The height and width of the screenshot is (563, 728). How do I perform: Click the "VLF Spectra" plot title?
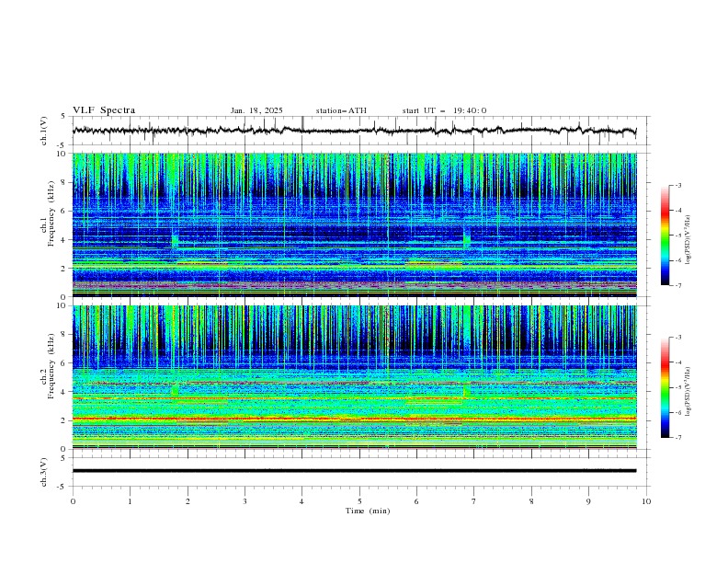pyautogui.click(x=104, y=110)
